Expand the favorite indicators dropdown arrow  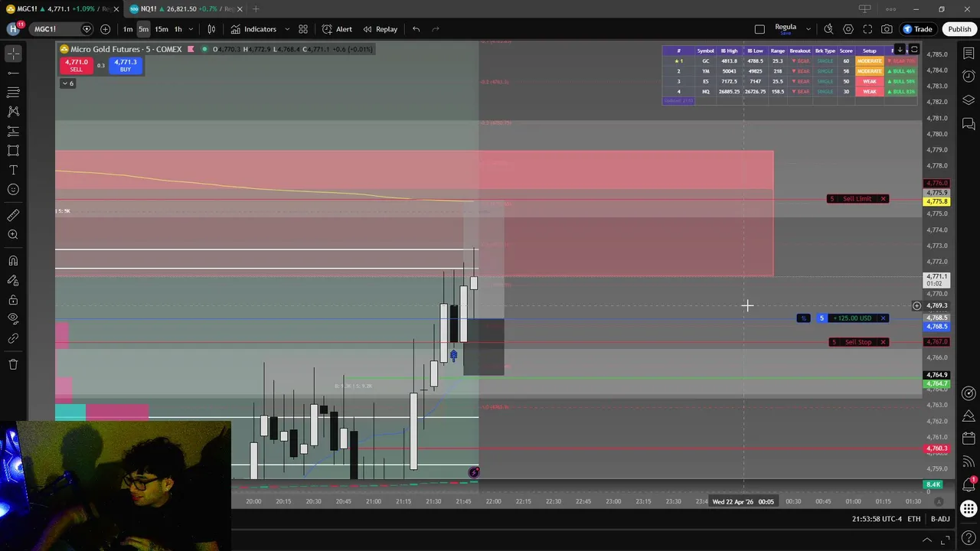[x=287, y=29]
